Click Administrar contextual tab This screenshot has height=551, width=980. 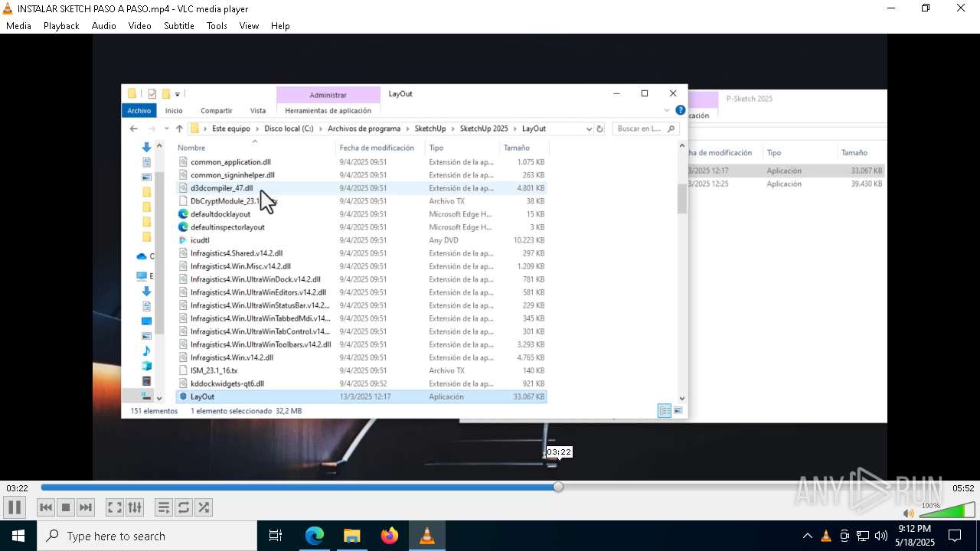328,95
